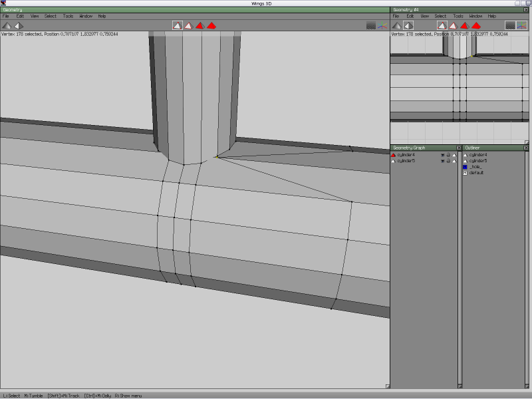
Task: Open the Edit menu in main Geometry window
Action: [x=20, y=16]
